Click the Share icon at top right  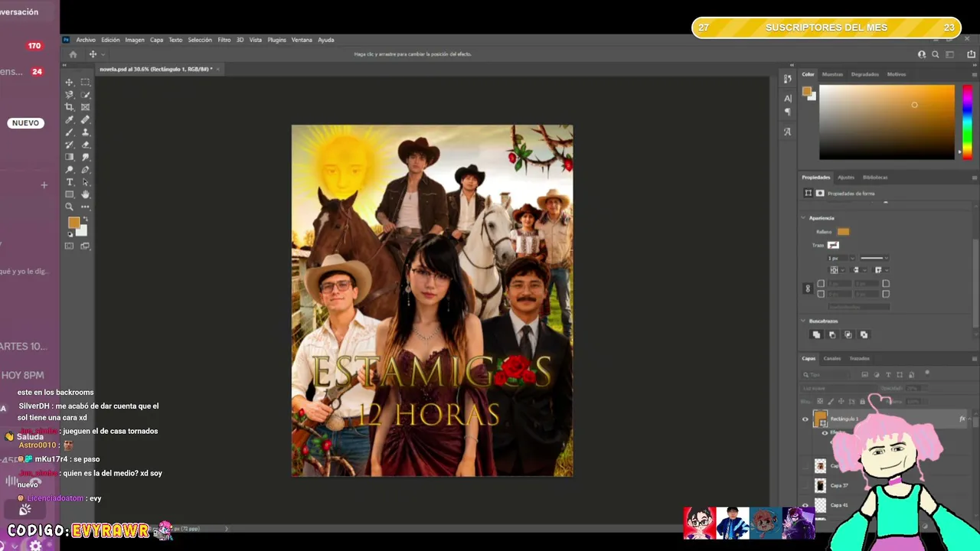[972, 54]
